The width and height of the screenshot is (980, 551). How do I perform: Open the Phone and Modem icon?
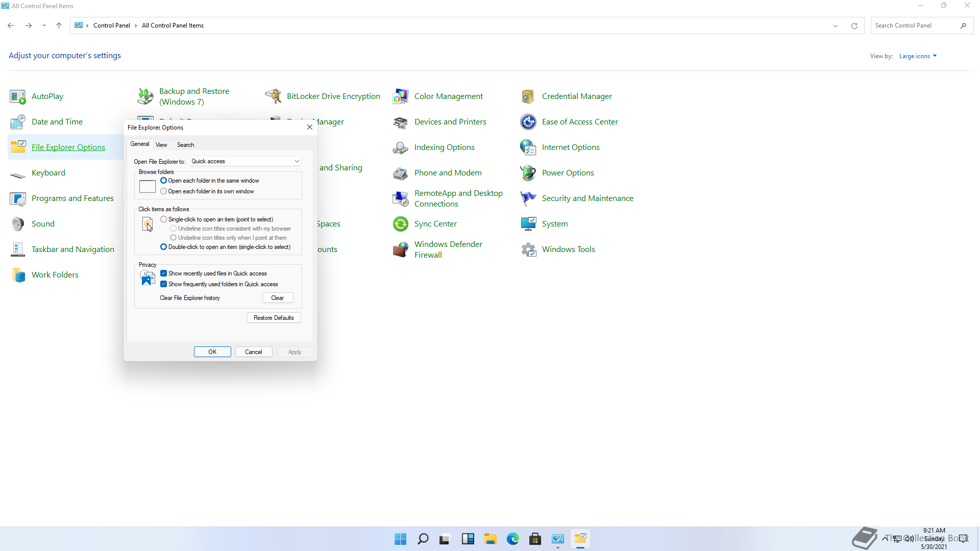[x=401, y=173]
